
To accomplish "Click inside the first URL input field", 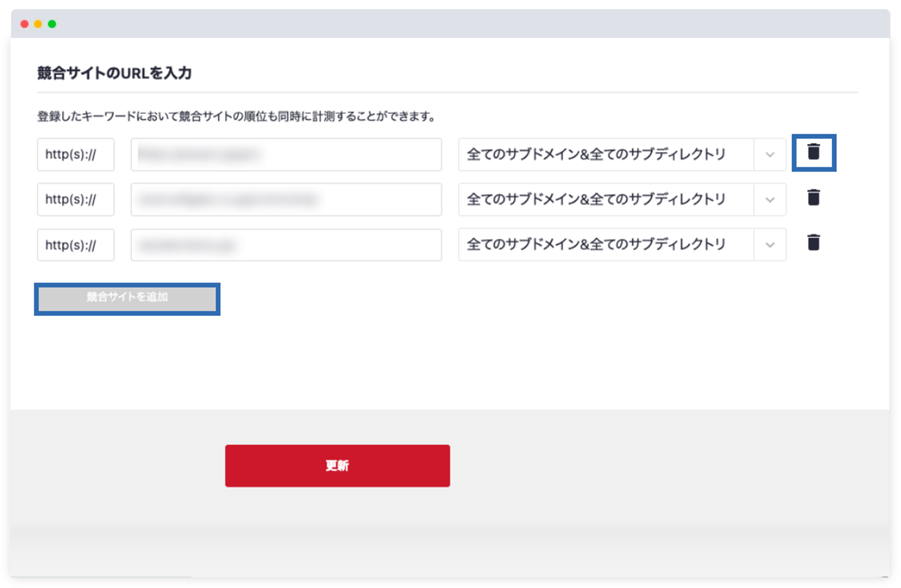I will tap(286, 154).
